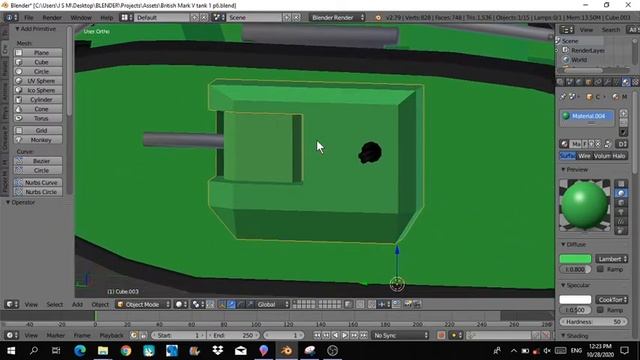Open the Object properties tab

click(589, 82)
